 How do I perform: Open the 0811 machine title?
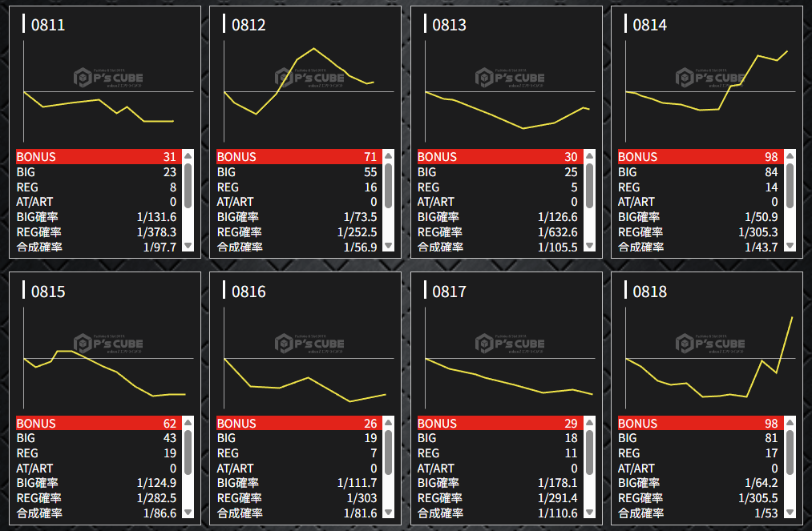[48, 25]
